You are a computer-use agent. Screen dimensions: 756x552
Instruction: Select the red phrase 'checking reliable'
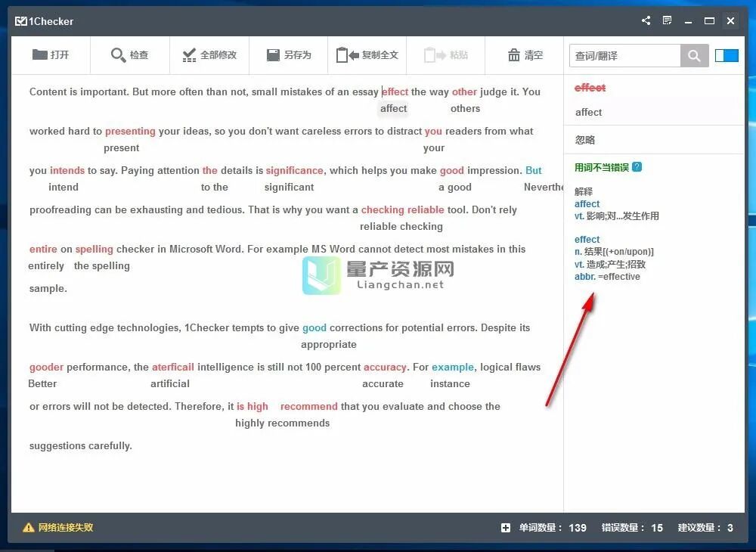pyautogui.click(x=403, y=209)
